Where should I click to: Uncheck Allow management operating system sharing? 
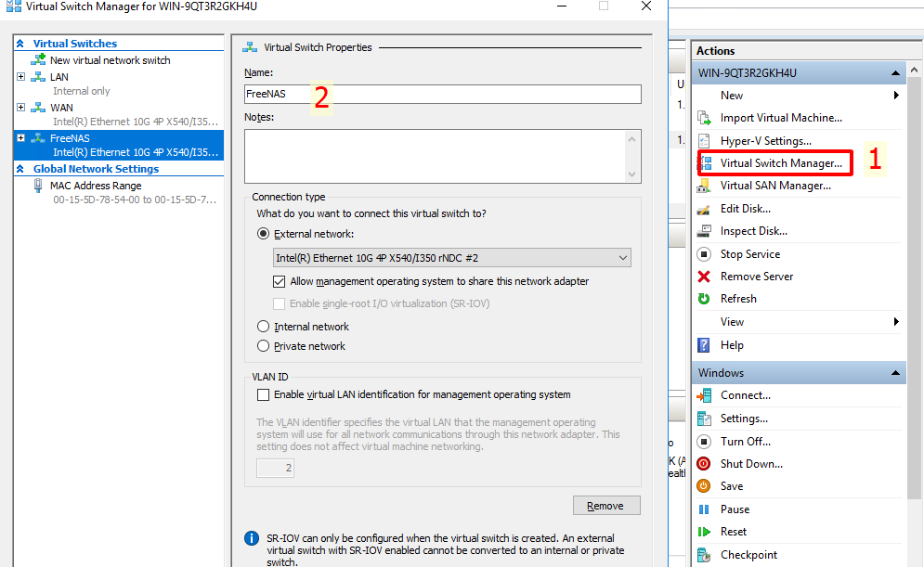point(280,281)
